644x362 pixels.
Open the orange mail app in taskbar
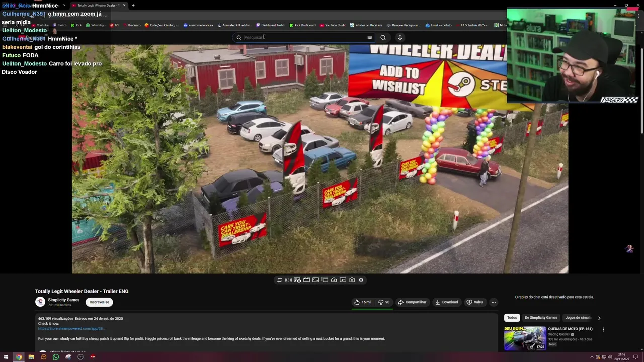[x=44, y=357]
